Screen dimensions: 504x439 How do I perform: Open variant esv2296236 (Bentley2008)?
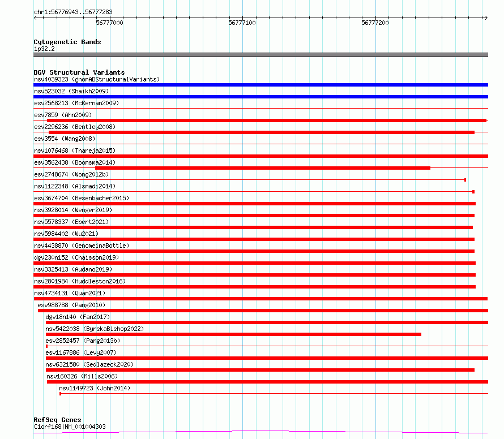[75, 127]
